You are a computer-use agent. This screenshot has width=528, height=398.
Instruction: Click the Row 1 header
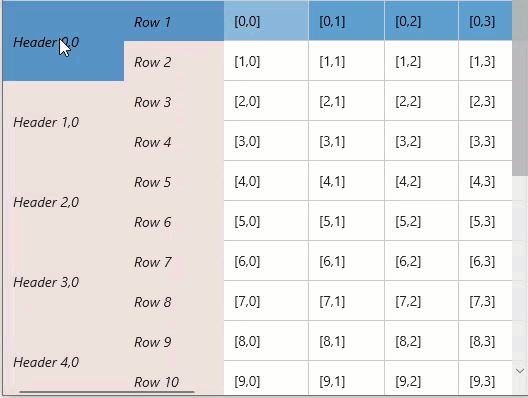coord(174,21)
